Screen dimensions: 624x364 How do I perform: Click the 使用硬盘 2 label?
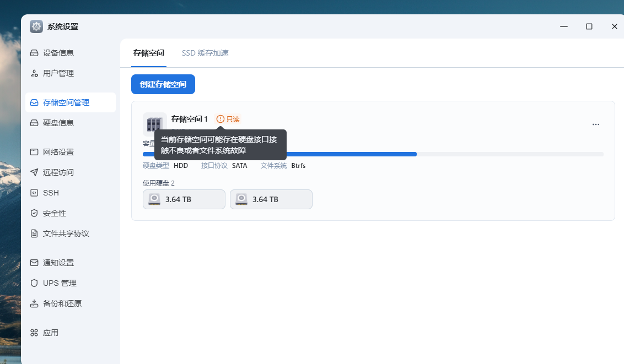click(159, 183)
